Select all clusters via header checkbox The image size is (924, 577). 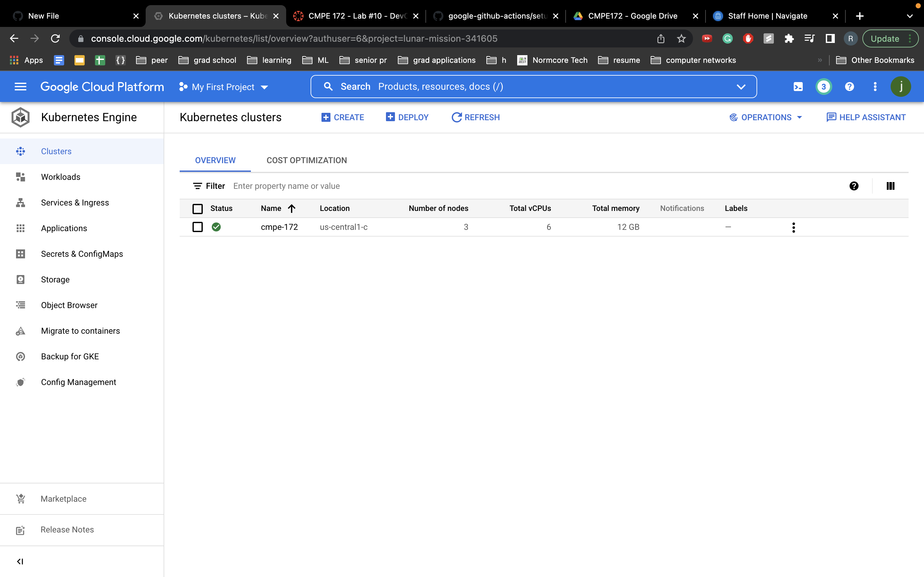pyautogui.click(x=197, y=209)
